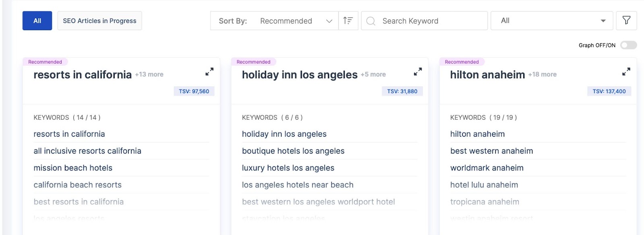Click the TSV: 137,400 badge
The width and height of the screenshot is (644, 235).
pyautogui.click(x=609, y=91)
